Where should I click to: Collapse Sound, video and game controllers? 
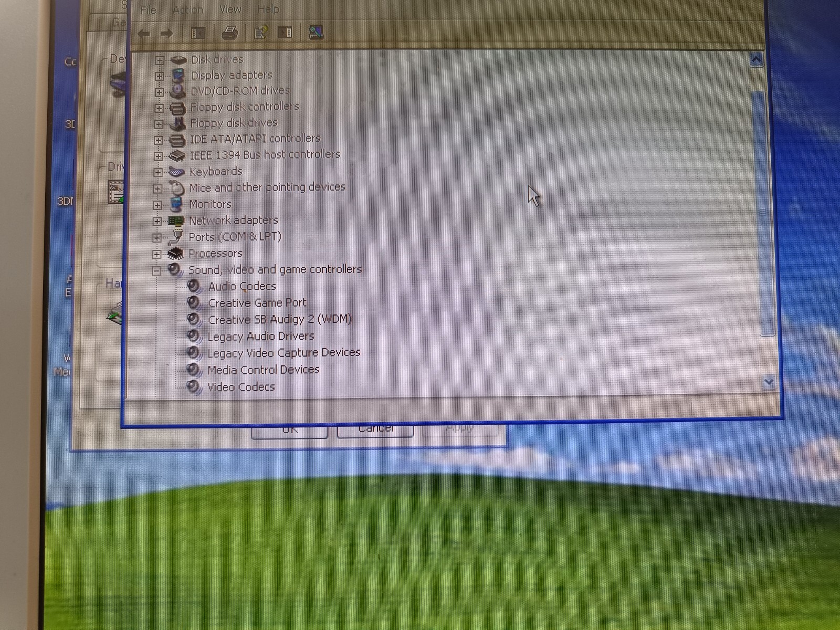coord(156,271)
